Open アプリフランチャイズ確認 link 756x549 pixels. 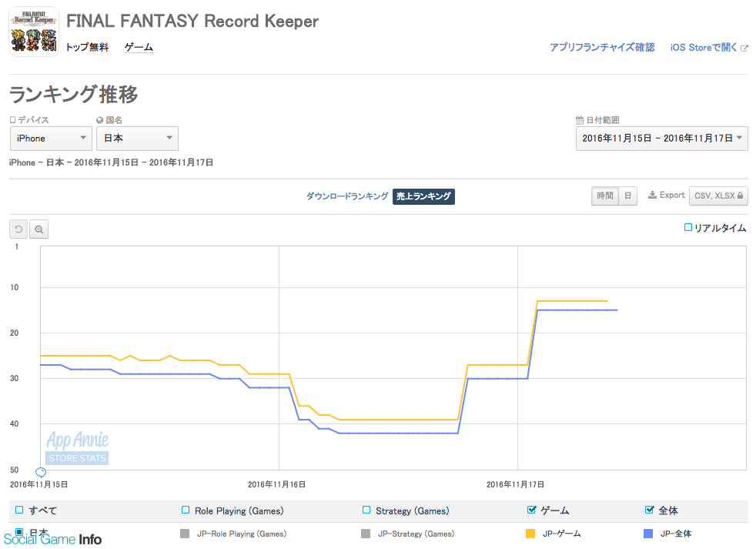[x=602, y=47]
